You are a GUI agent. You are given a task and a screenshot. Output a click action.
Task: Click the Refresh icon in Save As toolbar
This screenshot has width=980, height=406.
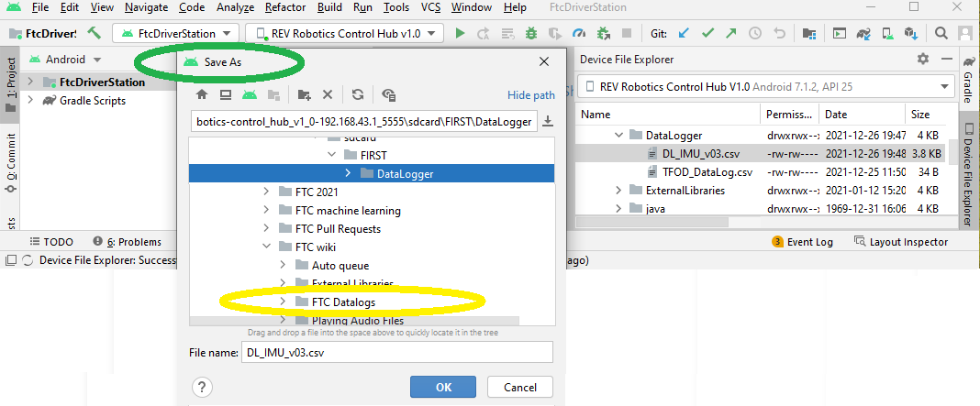click(358, 95)
